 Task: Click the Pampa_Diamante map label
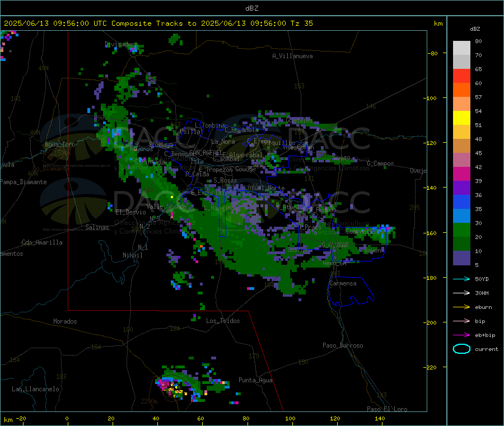tap(24, 182)
